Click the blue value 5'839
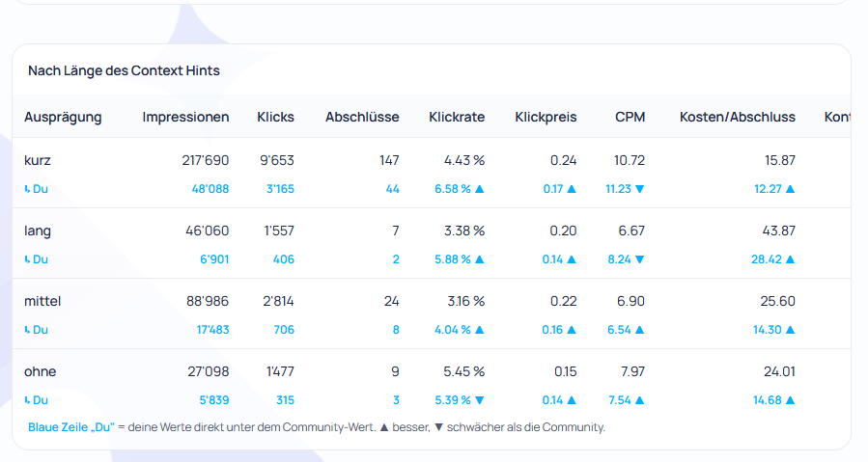 (214, 399)
